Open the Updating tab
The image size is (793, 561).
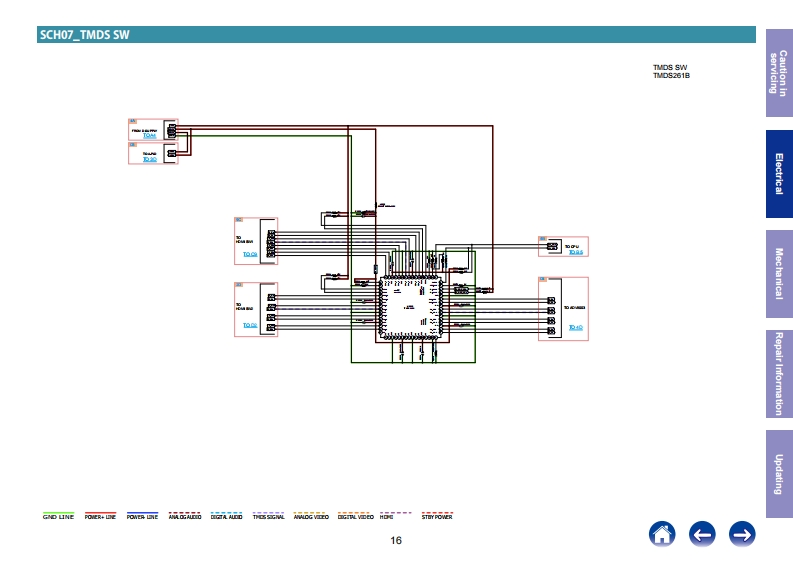[x=779, y=474]
